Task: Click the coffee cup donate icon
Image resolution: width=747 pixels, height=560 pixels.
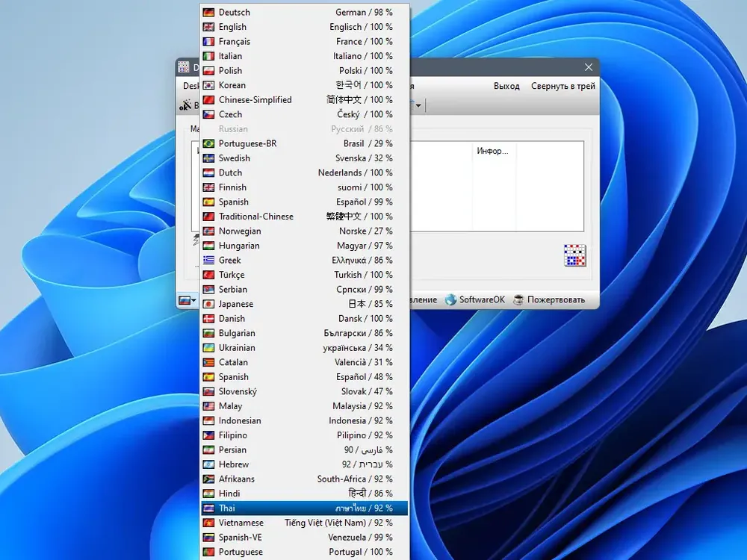Action: coord(518,299)
